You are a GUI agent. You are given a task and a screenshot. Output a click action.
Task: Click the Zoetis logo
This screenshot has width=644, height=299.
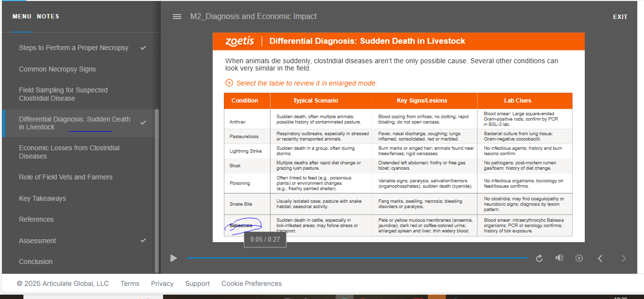pyautogui.click(x=239, y=41)
